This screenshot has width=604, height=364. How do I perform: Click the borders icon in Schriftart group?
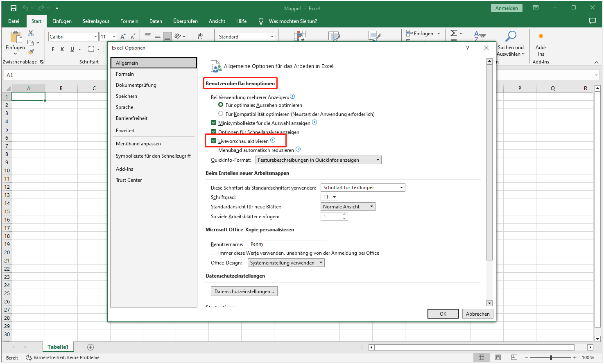91,49
